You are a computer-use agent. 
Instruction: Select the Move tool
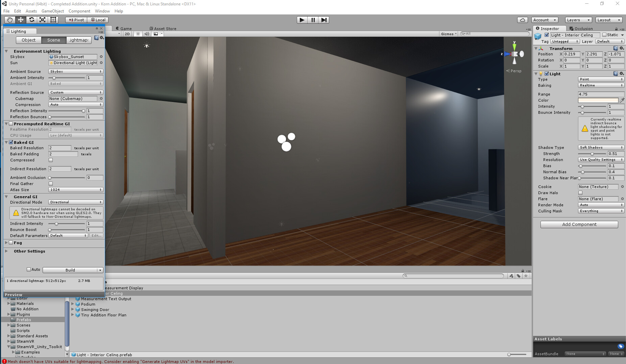[x=21, y=20]
